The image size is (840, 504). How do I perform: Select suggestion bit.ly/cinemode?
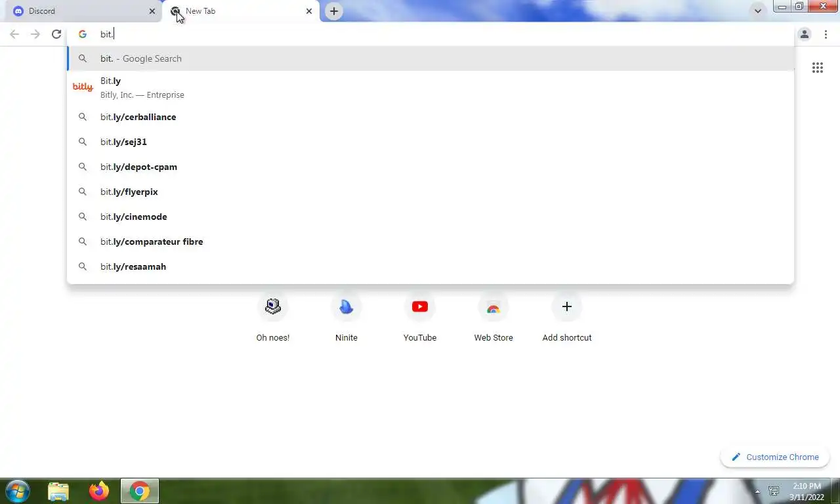(x=430, y=217)
